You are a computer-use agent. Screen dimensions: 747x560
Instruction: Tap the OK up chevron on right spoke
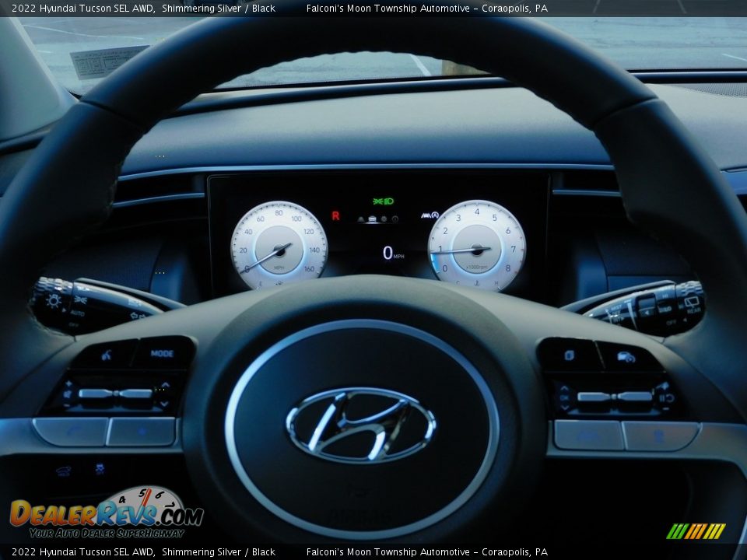565,388
